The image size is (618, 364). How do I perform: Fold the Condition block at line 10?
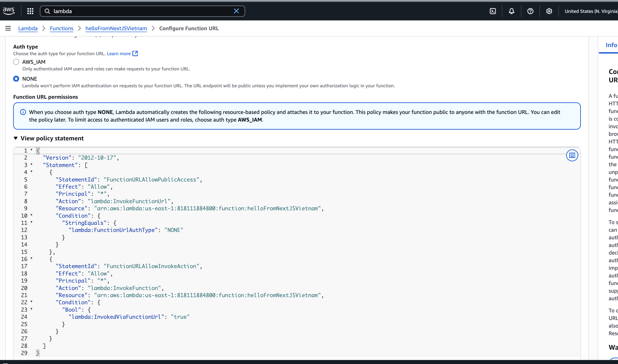(x=31, y=215)
